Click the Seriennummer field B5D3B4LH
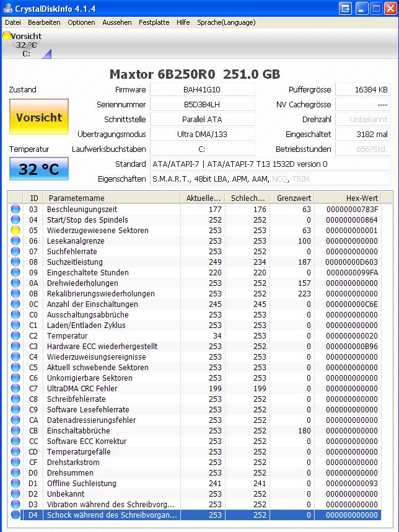Viewport: 399px width, 532px height. pos(203,105)
